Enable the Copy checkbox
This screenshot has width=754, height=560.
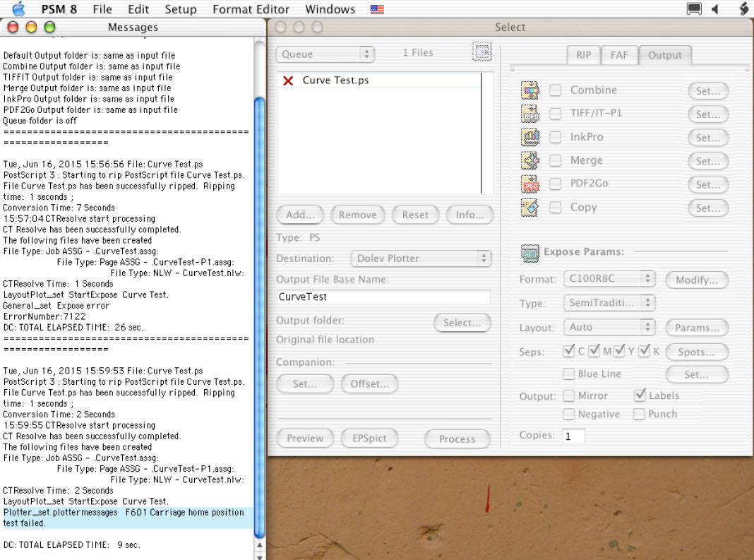point(556,208)
